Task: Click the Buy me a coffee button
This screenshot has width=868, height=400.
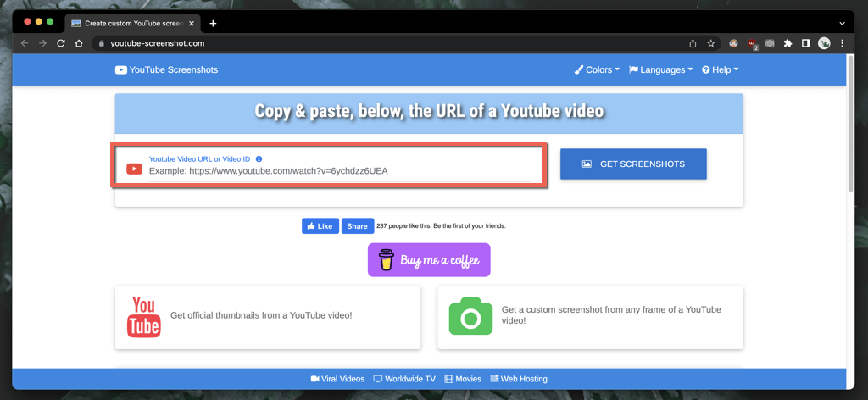Action: [429, 260]
